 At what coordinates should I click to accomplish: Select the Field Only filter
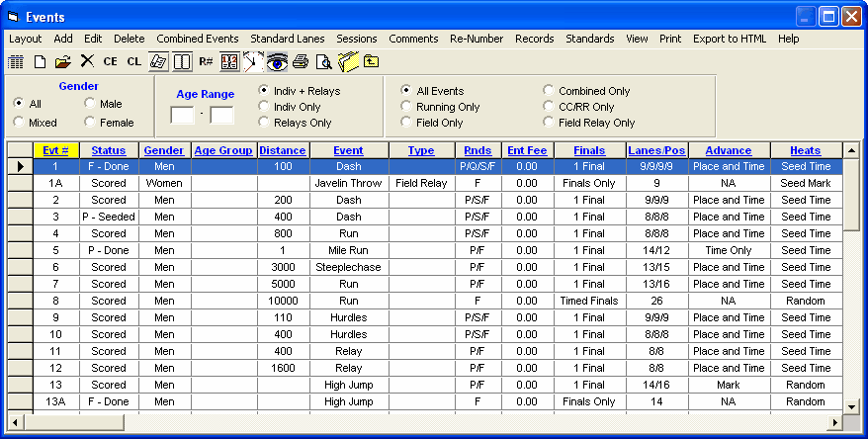point(406,123)
